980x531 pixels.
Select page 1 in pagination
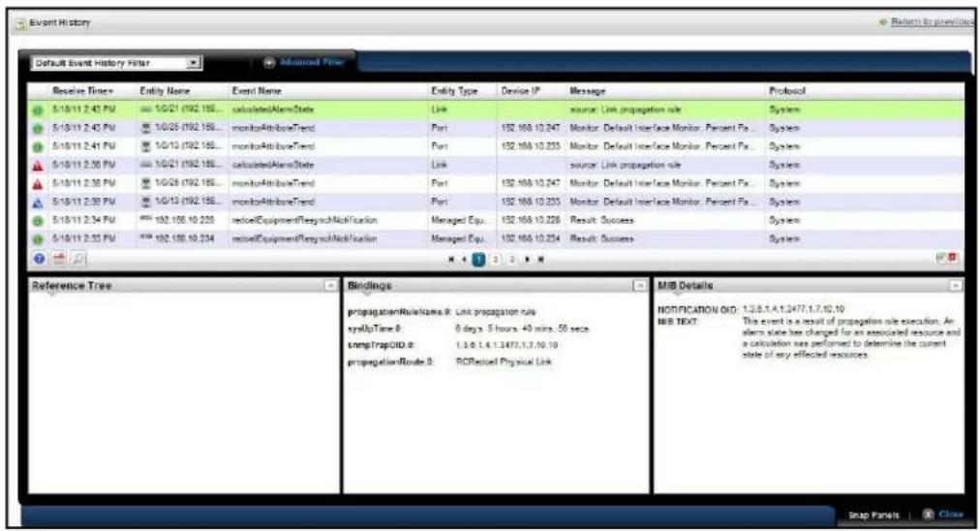point(478,260)
